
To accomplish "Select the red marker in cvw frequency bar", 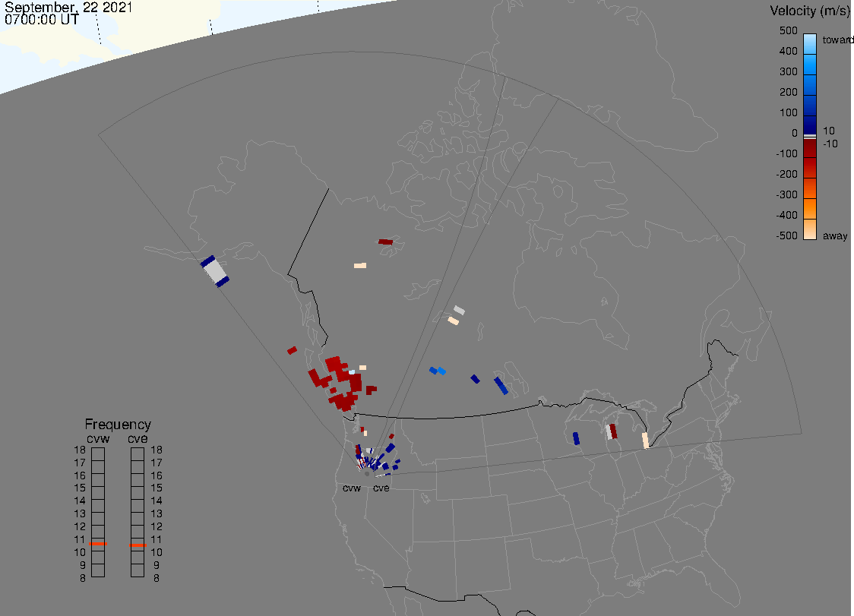I will [x=98, y=544].
